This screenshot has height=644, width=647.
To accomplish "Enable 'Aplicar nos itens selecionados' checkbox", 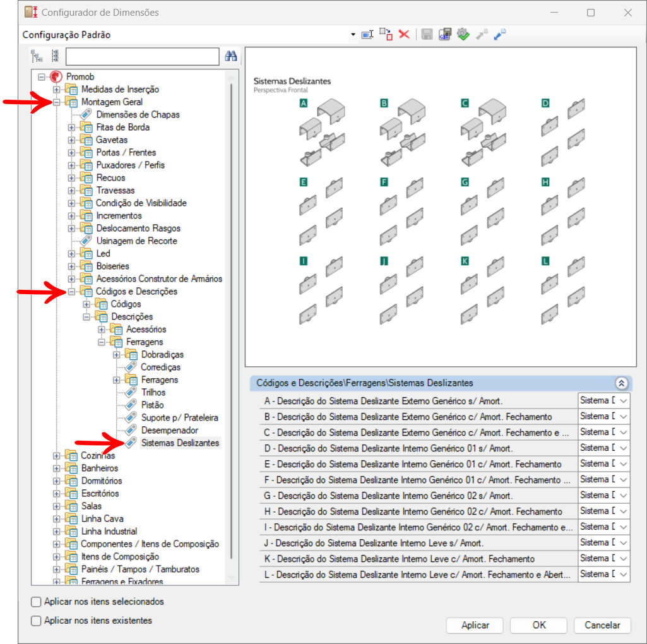I will point(37,602).
